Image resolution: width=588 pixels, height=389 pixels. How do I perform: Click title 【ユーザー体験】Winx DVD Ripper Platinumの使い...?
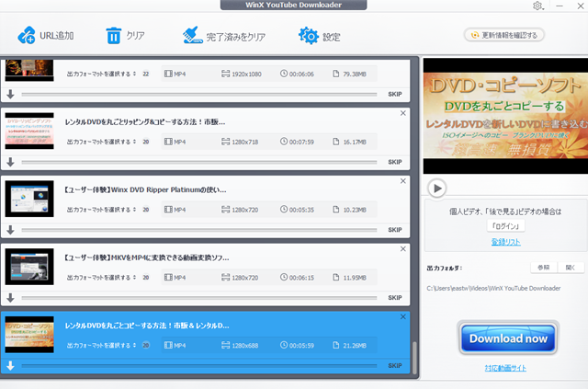coord(145,190)
